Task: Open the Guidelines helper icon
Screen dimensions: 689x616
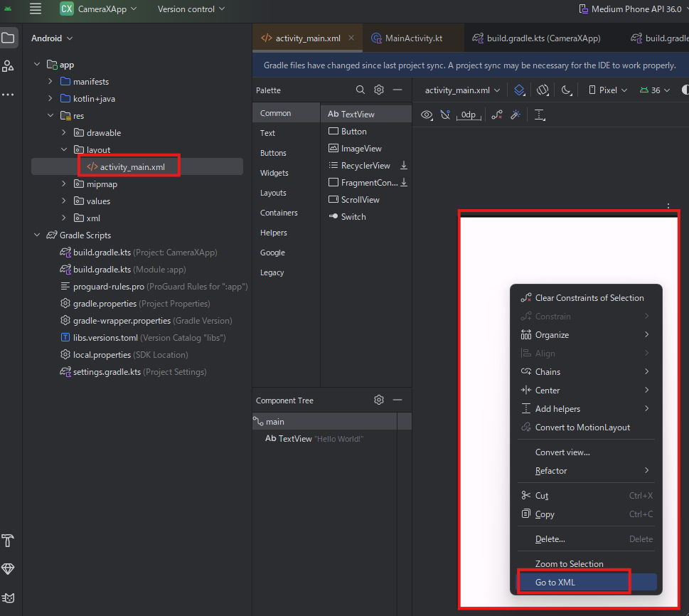Action: 540,115
